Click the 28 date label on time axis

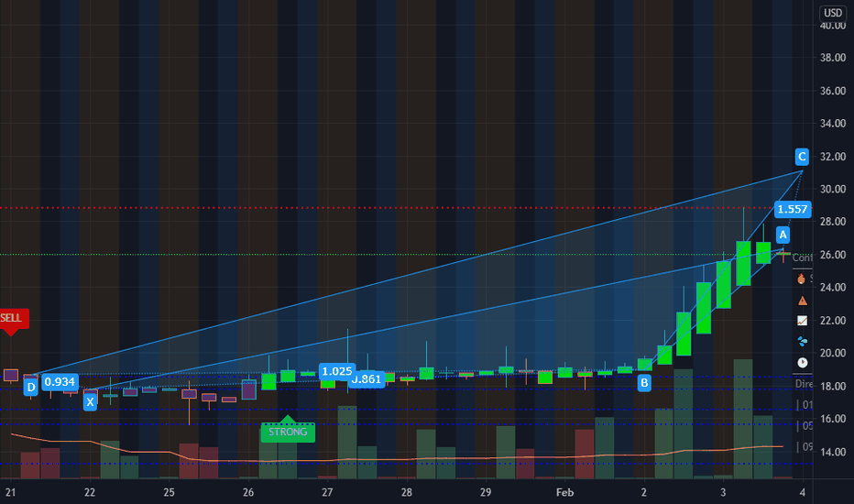coord(406,493)
